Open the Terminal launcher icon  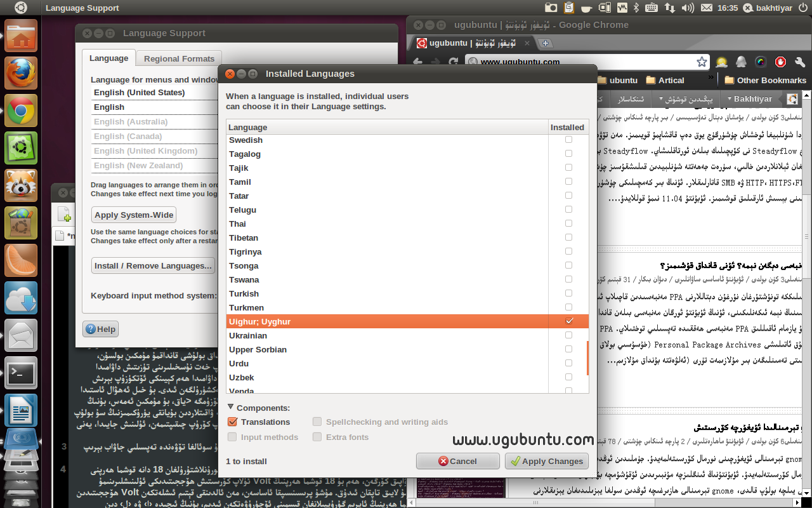(21, 373)
